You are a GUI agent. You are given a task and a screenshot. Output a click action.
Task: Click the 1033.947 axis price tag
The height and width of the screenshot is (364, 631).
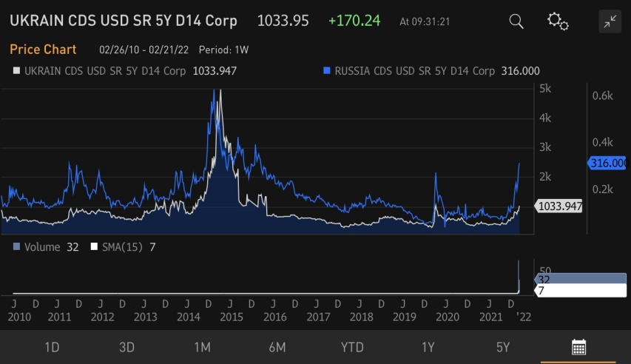559,206
